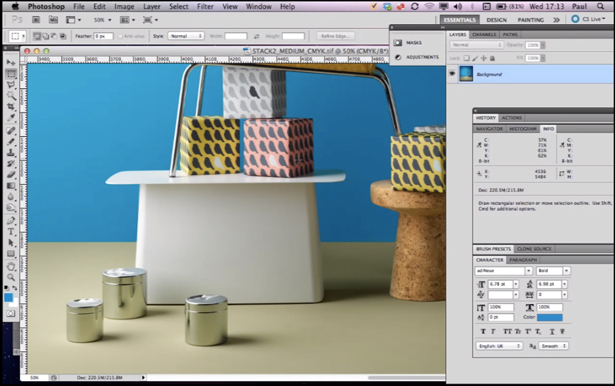This screenshot has width=615, height=386.
Task: Switch to the Paragraph tab
Action: (x=523, y=260)
